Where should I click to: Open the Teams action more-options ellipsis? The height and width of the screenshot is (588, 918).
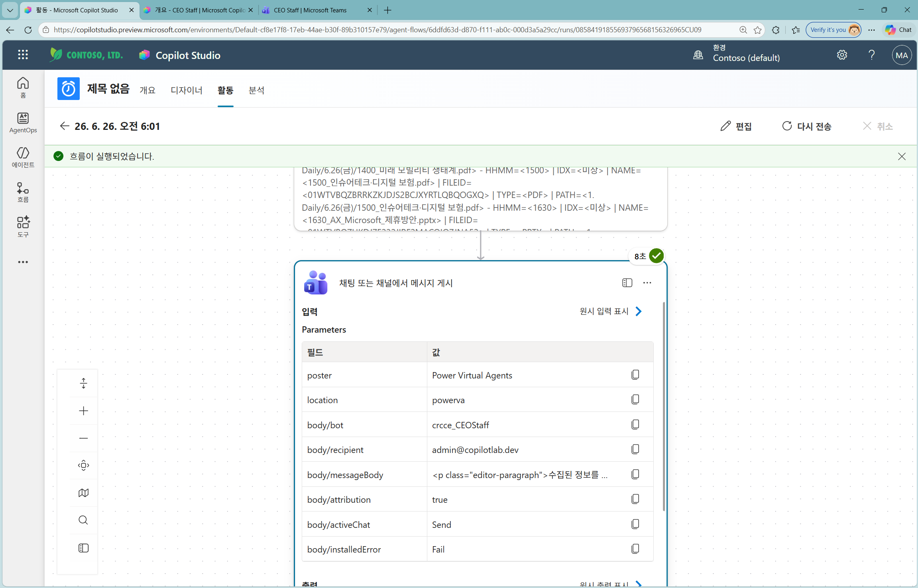click(x=647, y=283)
